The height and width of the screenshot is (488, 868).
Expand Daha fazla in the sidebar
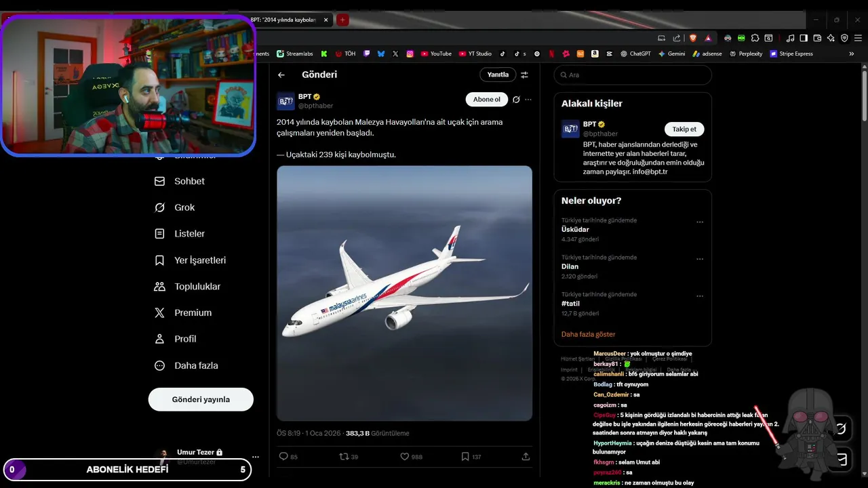click(186, 365)
